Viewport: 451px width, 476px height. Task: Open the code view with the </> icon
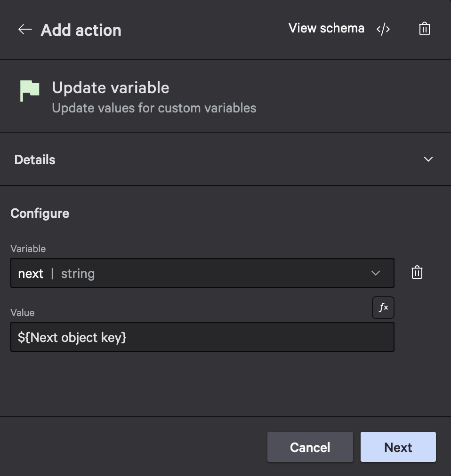[x=383, y=29]
